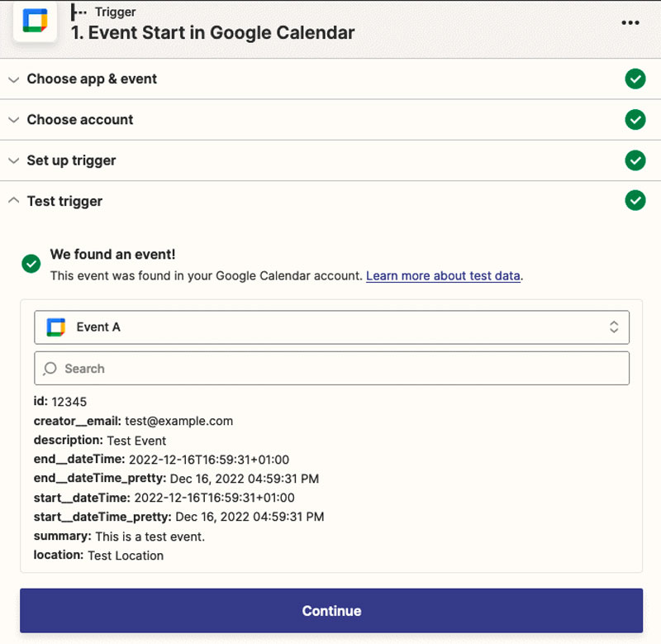Image resolution: width=661 pixels, height=644 pixels.
Task: Click the trigger step indicator icon
Action: pos(78,12)
